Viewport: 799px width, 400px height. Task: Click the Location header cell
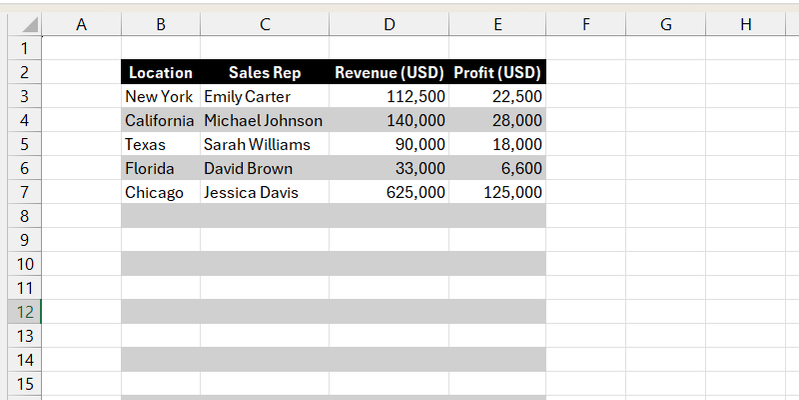(x=161, y=72)
